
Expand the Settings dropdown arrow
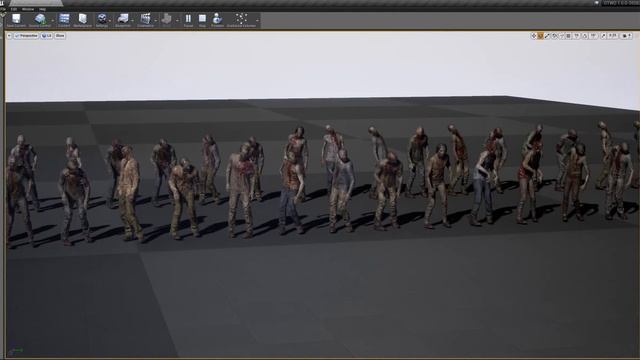[x=110, y=20]
